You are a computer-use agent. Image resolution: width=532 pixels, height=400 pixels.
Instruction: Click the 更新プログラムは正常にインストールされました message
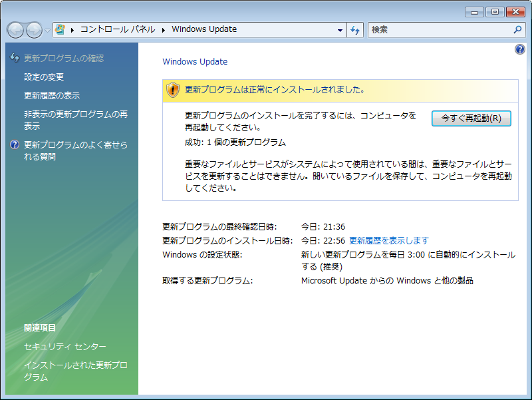[x=275, y=90]
